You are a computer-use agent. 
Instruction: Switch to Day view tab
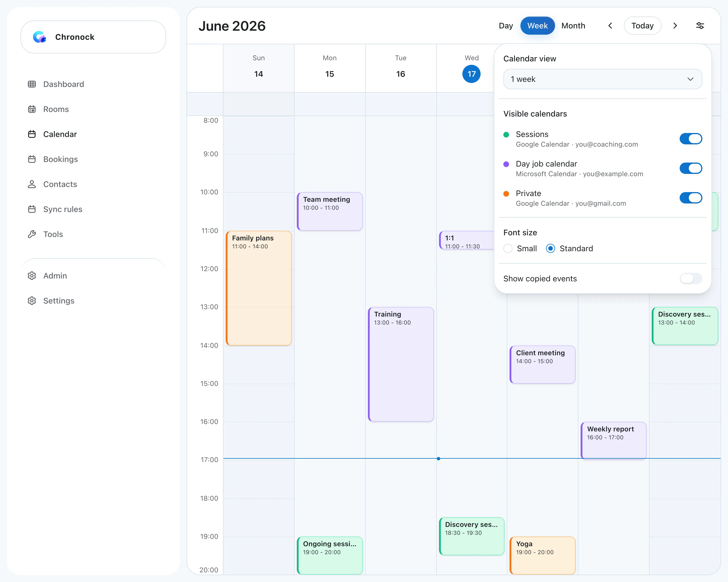point(505,26)
